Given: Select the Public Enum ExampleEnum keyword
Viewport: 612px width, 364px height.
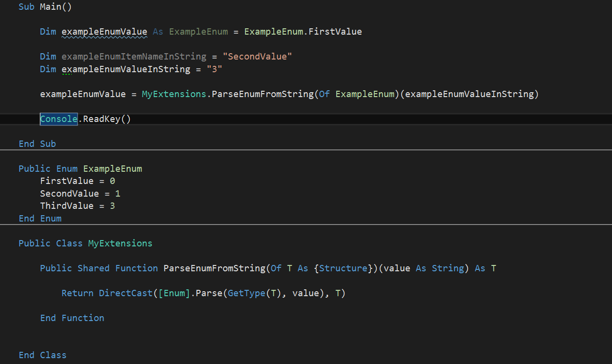Looking at the screenshot, I should tap(80, 168).
